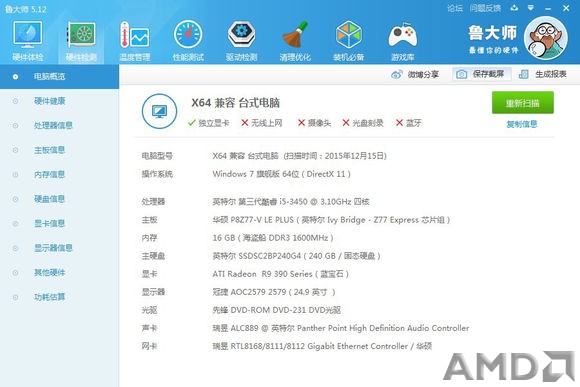Click the DVD-ROM DVD-231 optical drive value
Image resolution: width=580 pixels, height=387 pixels.
[x=276, y=310]
